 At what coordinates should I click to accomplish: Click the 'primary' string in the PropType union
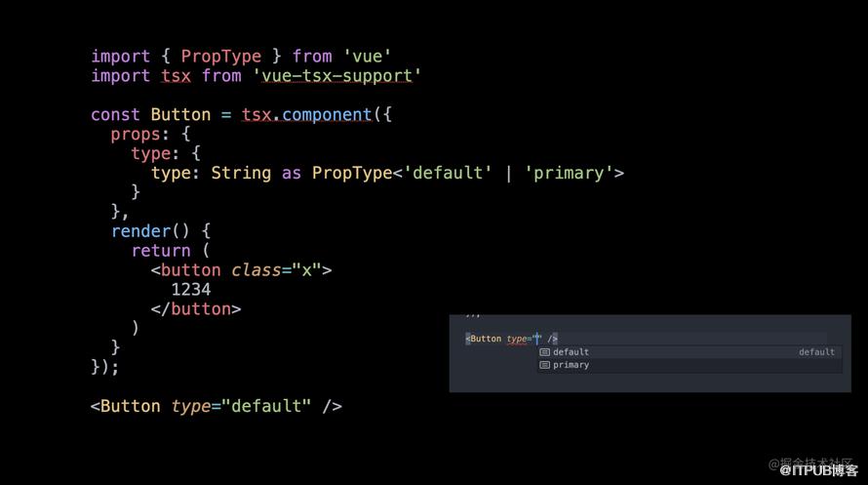tap(569, 174)
